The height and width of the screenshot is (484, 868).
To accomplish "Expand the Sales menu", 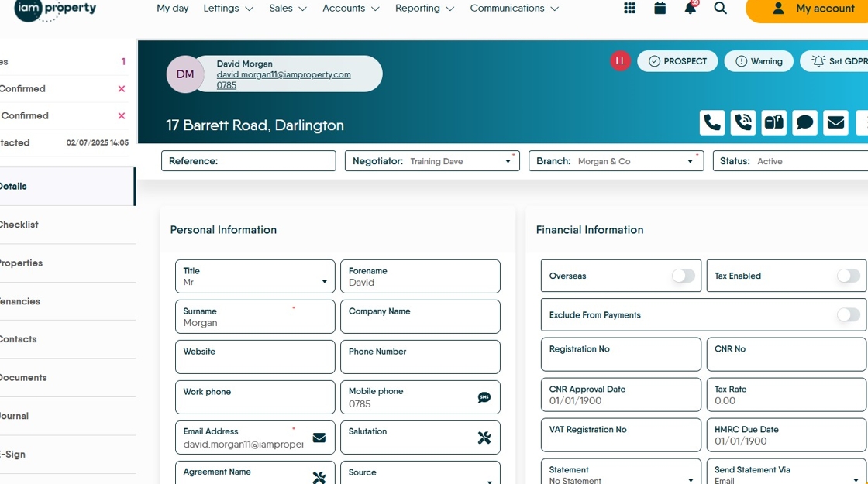I will [288, 9].
